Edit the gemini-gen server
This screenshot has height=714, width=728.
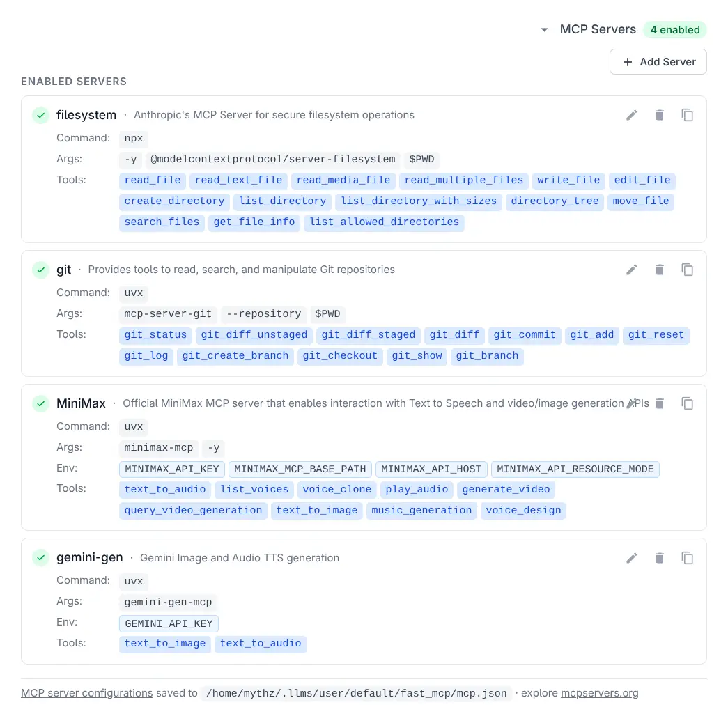(x=632, y=558)
